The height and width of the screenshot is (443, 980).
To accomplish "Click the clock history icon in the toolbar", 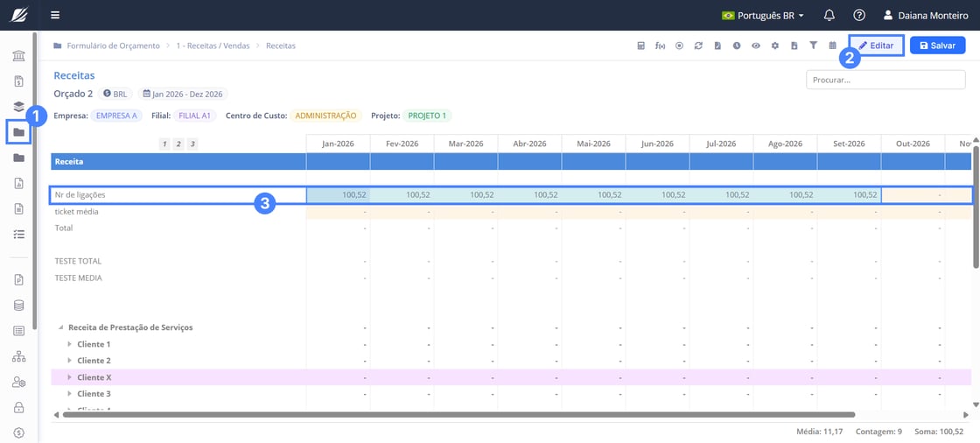I will click(737, 46).
